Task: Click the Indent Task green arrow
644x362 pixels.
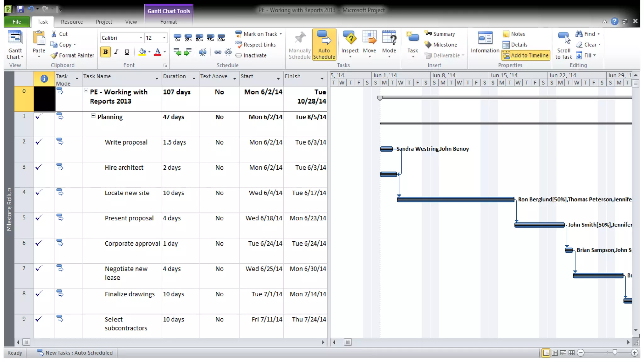Action: pyautogui.click(x=188, y=52)
